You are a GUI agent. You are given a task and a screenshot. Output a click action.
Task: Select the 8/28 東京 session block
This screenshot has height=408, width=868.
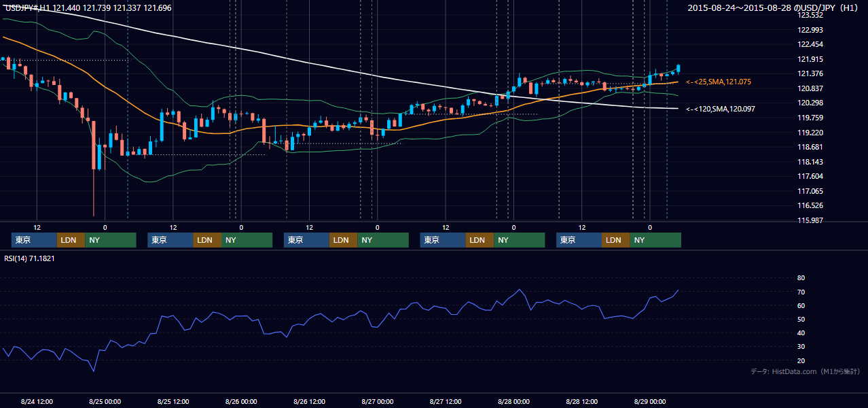coord(579,240)
